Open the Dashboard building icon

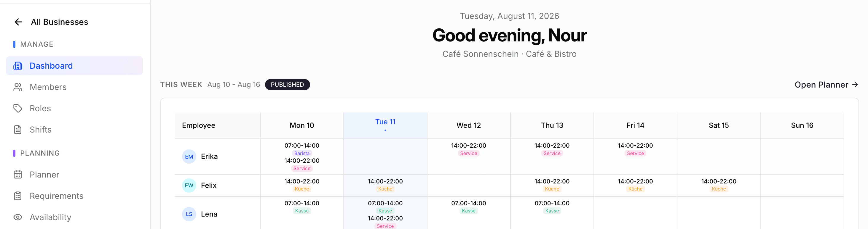[x=18, y=66]
